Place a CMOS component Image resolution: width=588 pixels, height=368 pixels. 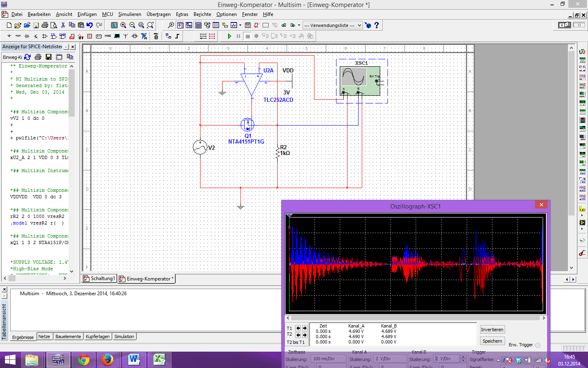point(62,36)
